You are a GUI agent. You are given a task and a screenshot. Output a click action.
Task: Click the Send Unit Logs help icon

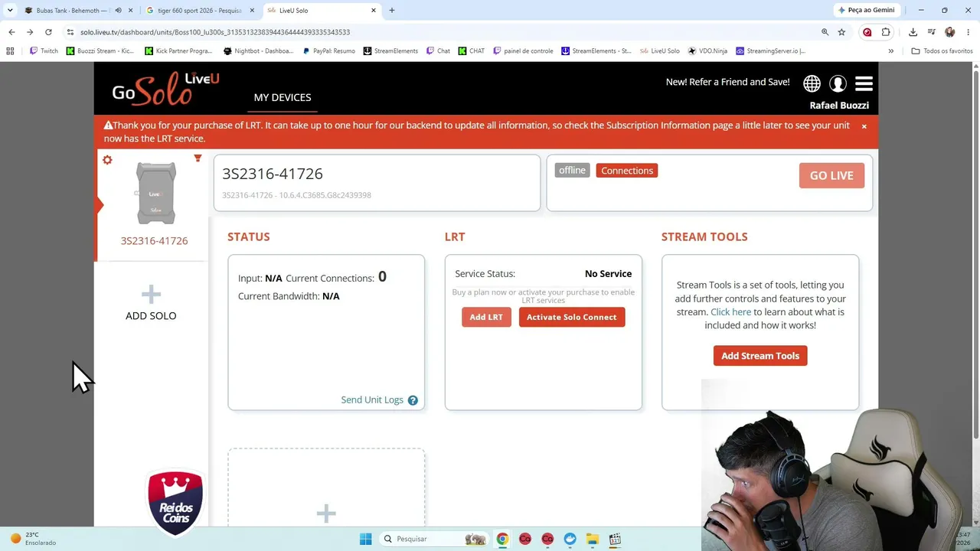click(413, 400)
